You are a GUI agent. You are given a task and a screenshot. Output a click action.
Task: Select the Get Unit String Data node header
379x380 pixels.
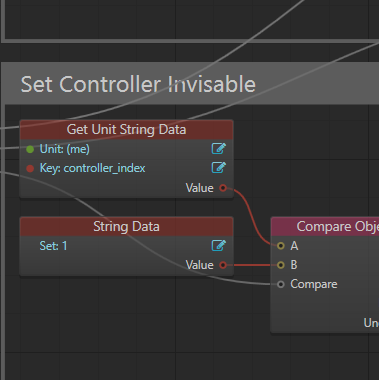click(x=126, y=130)
